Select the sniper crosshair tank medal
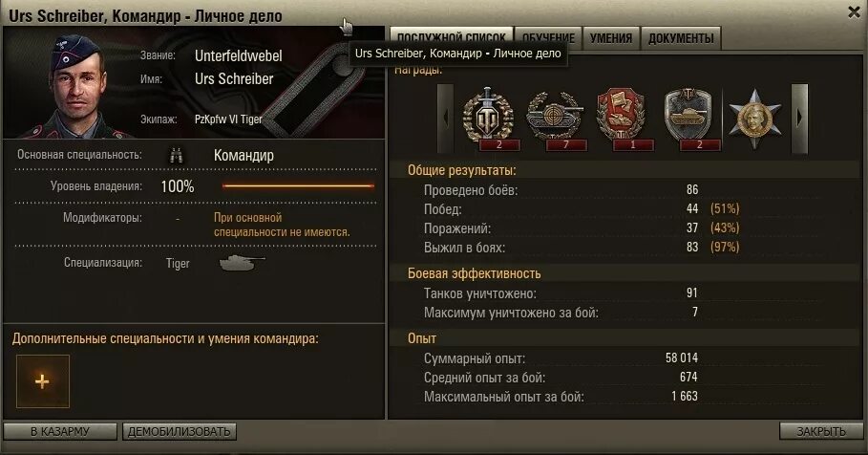 click(555, 118)
